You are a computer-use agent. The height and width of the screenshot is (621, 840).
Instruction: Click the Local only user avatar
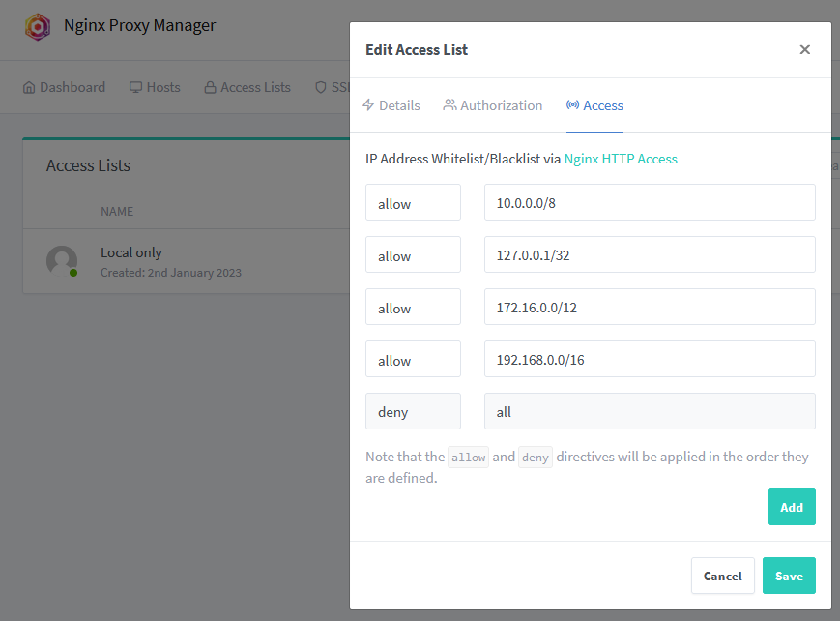tap(62, 261)
